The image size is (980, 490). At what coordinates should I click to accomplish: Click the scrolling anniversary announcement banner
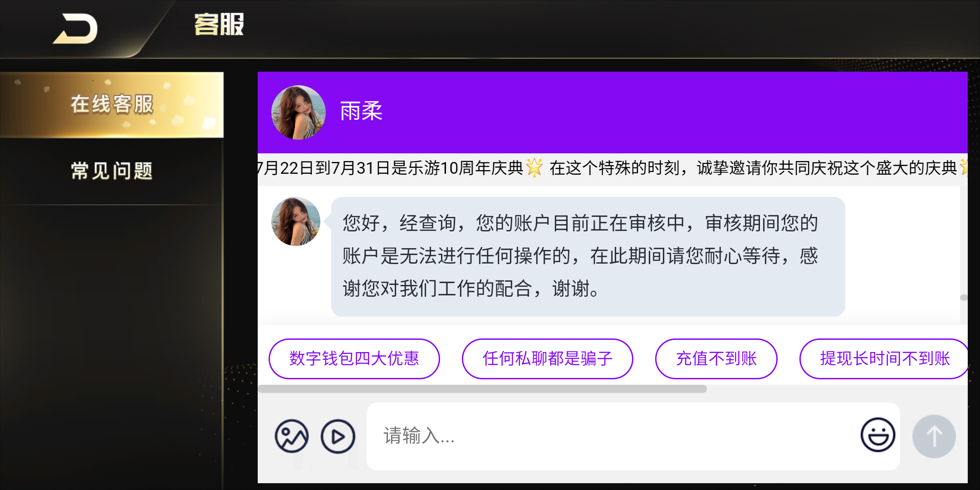click(612, 168)
